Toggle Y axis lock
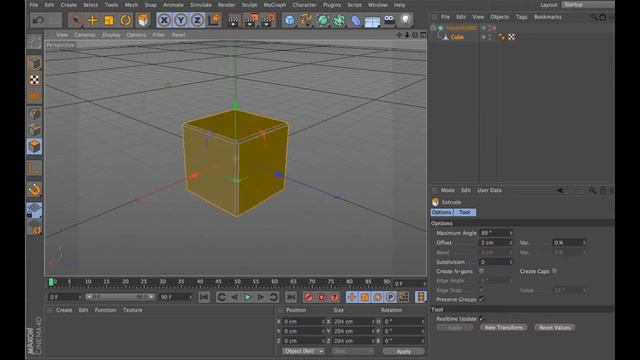Screen dimensions: 640x360 click(x=181, y=20)
